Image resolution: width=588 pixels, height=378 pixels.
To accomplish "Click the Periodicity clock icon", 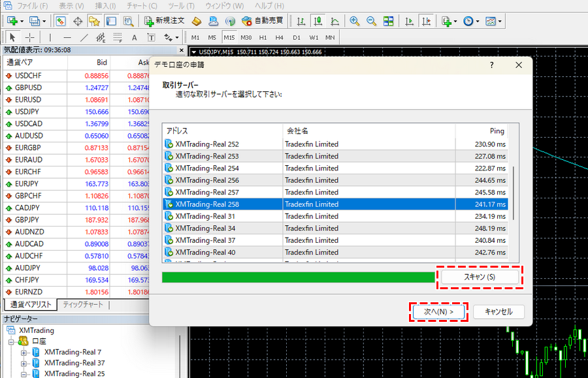I will 468,22.
